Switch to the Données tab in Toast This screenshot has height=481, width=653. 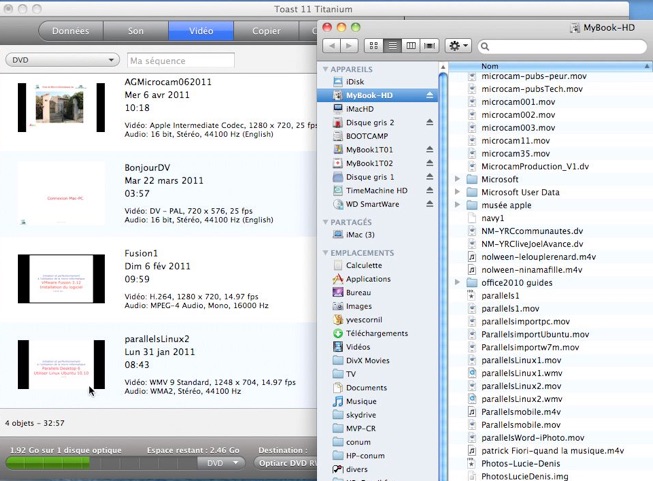(x=70, y=31)
